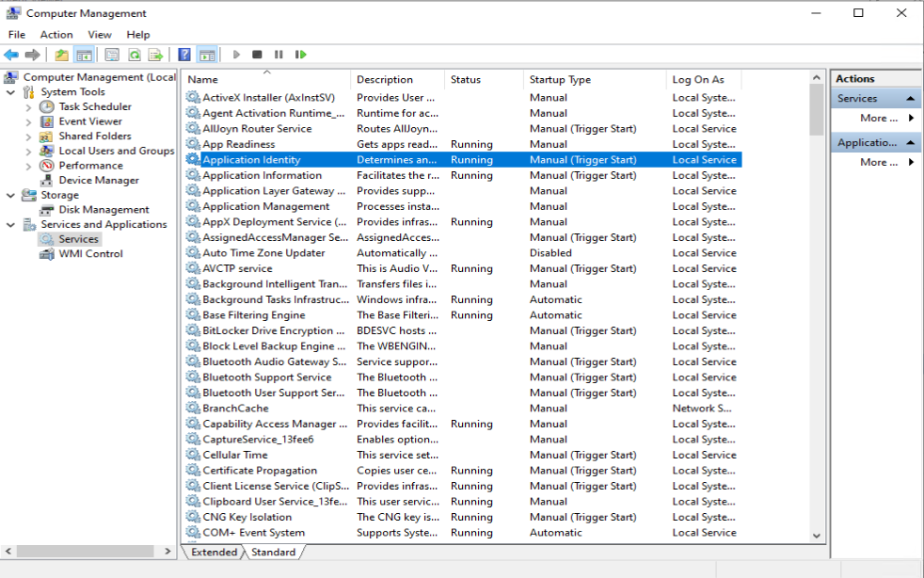Switch to the Standard tab
Screen dimensions: 924x578
point(274,552)
